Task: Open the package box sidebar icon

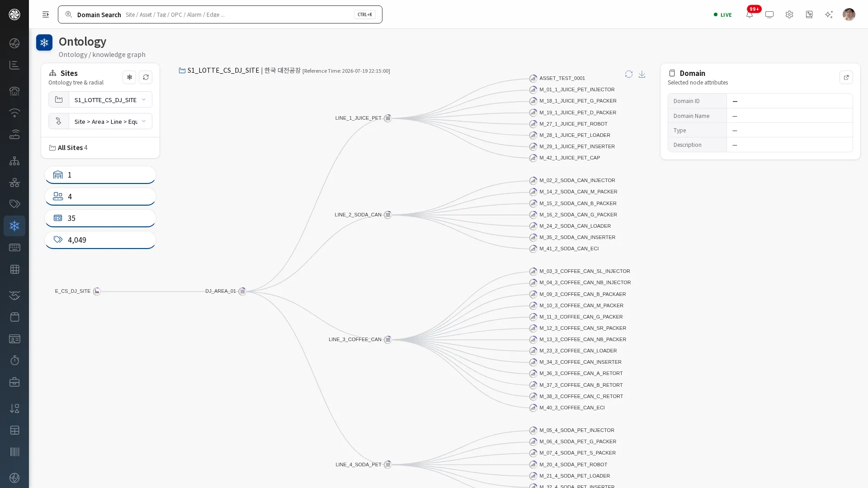Action: coord(14,317)
